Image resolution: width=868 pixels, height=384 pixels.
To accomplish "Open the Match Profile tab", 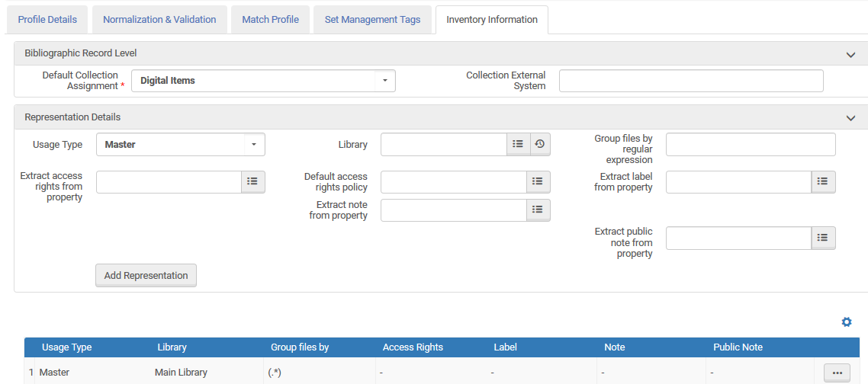I will [270, 20].
